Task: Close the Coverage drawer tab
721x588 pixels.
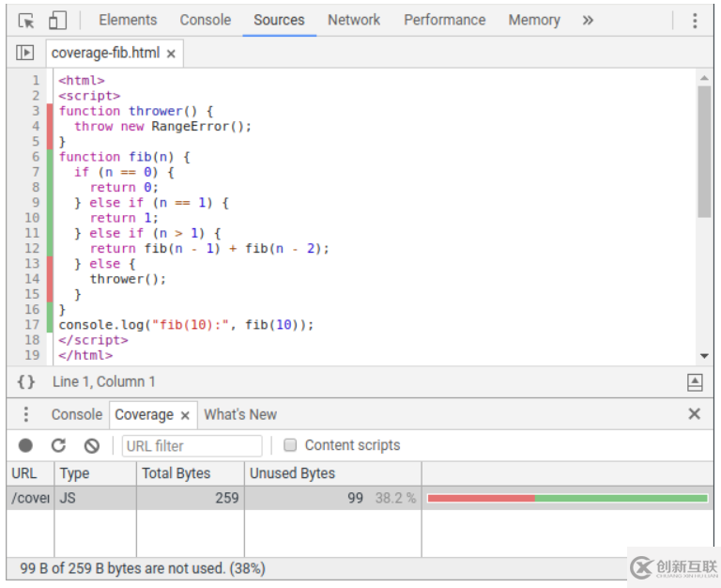Action: tap(185, 415)
